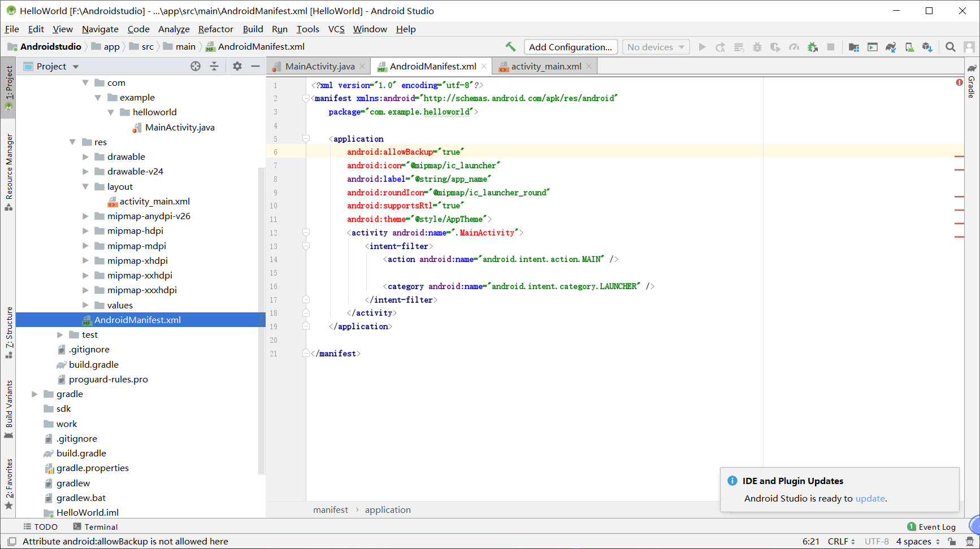This screenshot has width=980, height=549.
Task: Open the Refactor menu
Action: (215, 29)
